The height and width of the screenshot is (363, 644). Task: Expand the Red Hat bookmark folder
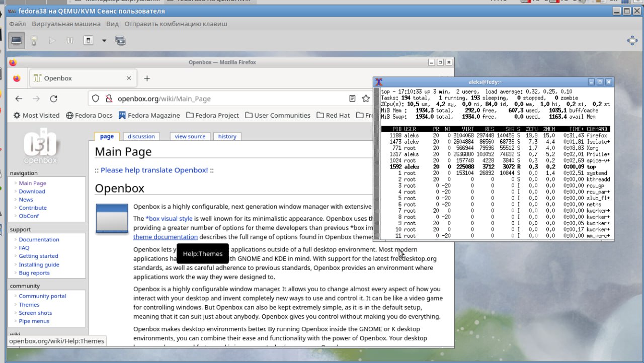[333, 115]
